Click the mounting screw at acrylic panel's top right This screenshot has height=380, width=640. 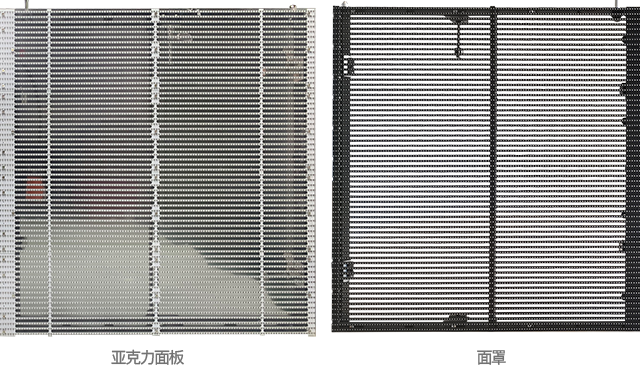[x=293, y=7]
